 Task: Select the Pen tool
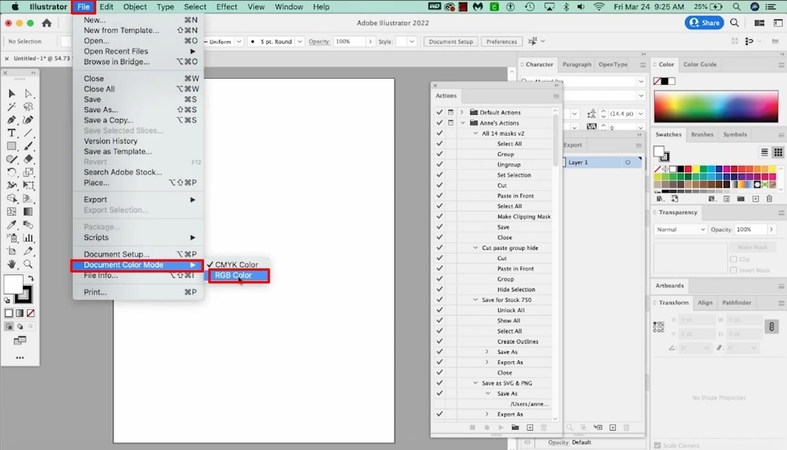(12, 120)
